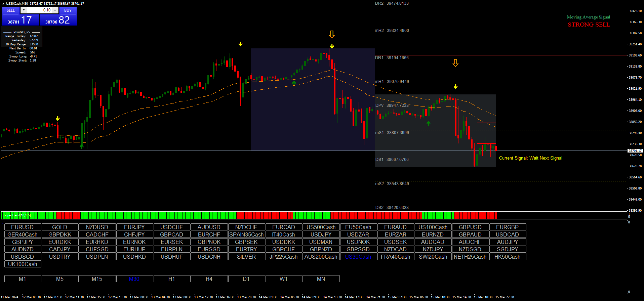Decrease lot volume with the down arrow
The image size is (644, 301).
coord(24,10)
